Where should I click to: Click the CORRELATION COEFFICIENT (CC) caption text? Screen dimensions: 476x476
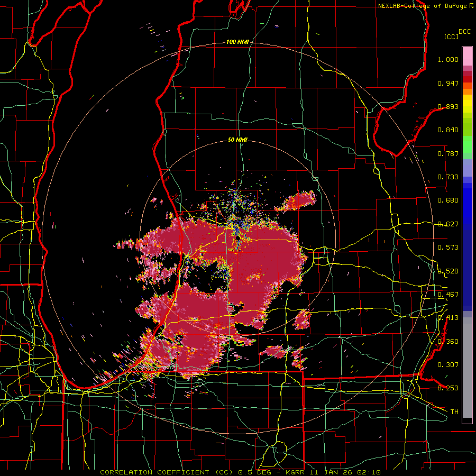tap(167, 472)
